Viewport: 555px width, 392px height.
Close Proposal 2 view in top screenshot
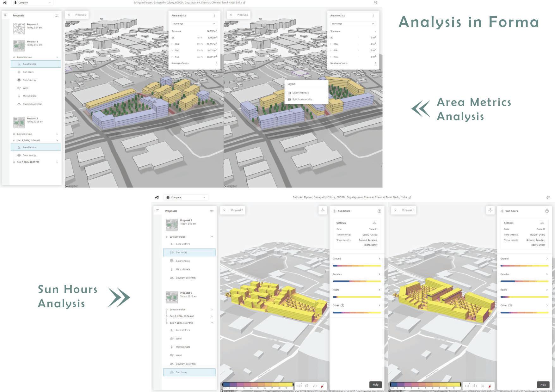click(69, 15)
